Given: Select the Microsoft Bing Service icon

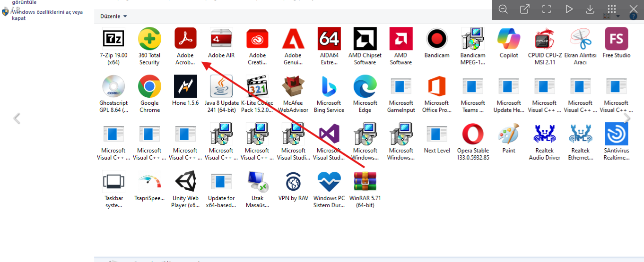Looking at the screenshot, I should click(x=329, y=86).
